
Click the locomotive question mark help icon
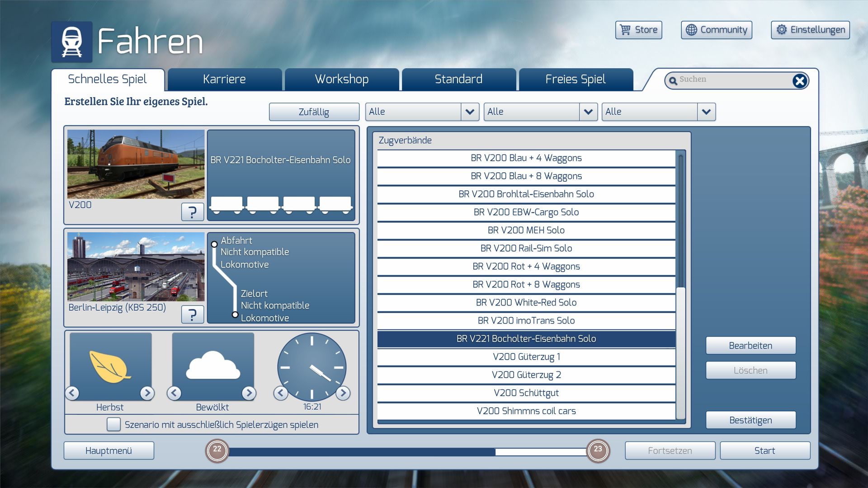(193, 211)
